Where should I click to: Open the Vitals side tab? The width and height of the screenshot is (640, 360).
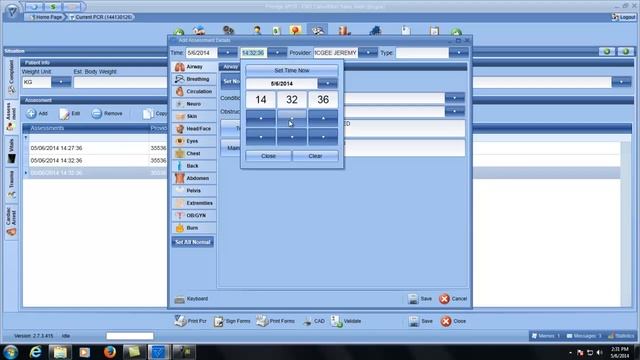pyautogui.click(x=11, y=151)
